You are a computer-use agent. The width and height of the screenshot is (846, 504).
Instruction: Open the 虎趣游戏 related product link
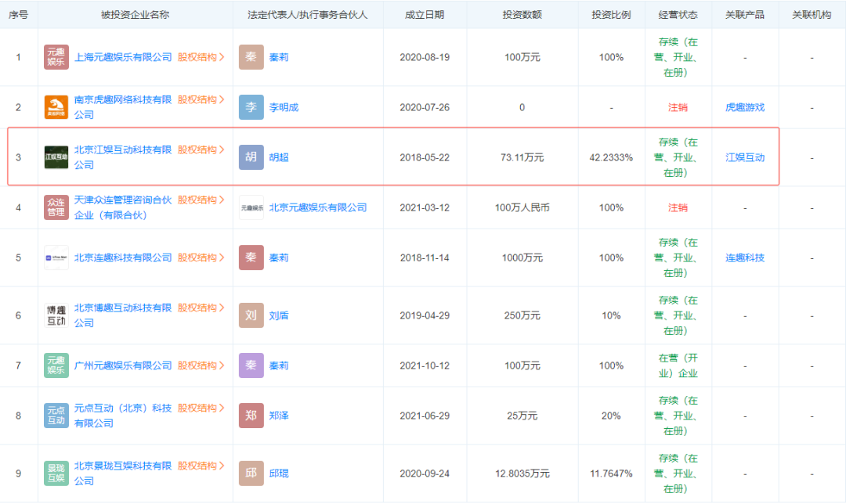coord(744,106)
